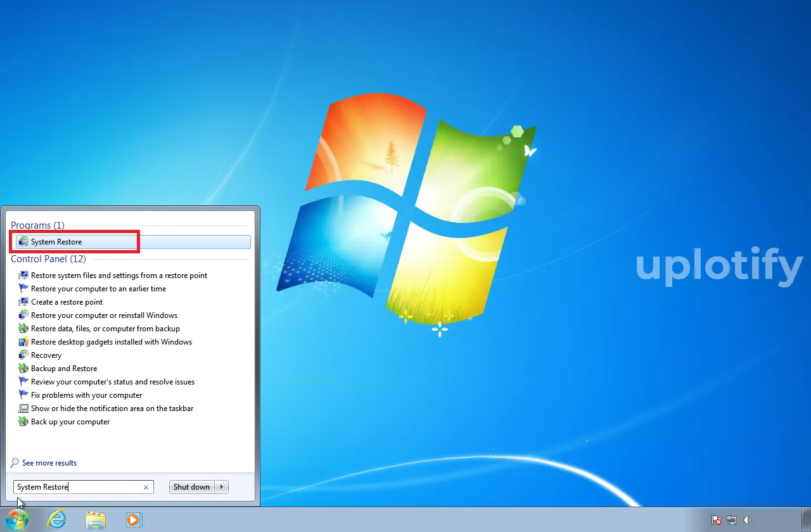Open Show or hide the notification area on the taskbar
Image resolution: width=811 pixels, height=532 pixels.
(112, 408)
